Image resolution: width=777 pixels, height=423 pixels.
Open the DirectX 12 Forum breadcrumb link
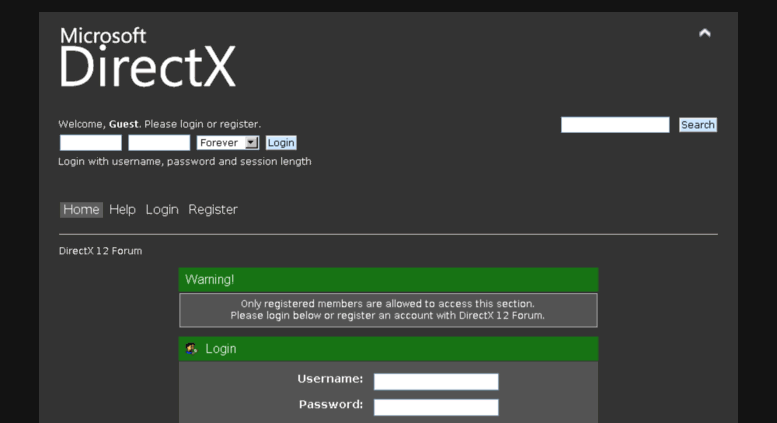pos(101,251)
